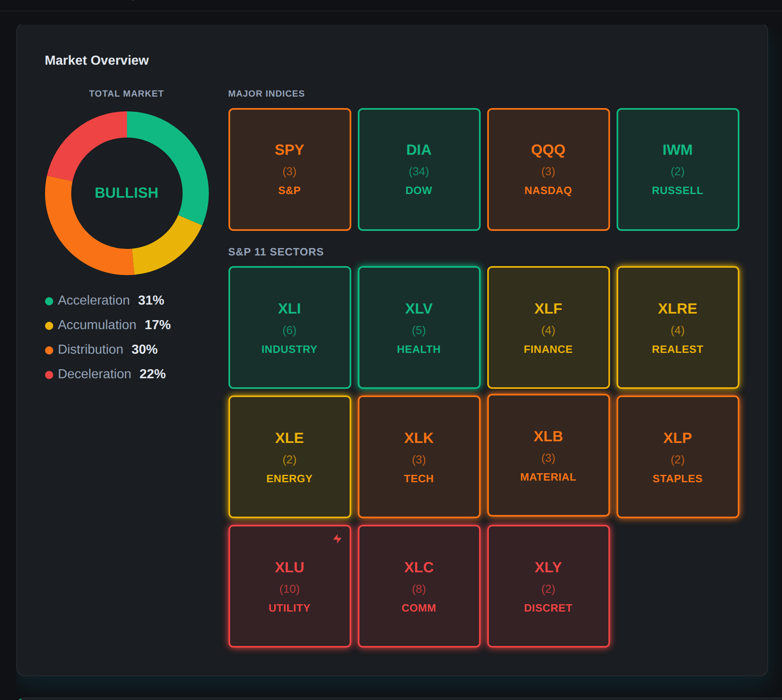Click the red Deceleration legend dot
The image size is (782, 700).
click(x=49, y=375)
